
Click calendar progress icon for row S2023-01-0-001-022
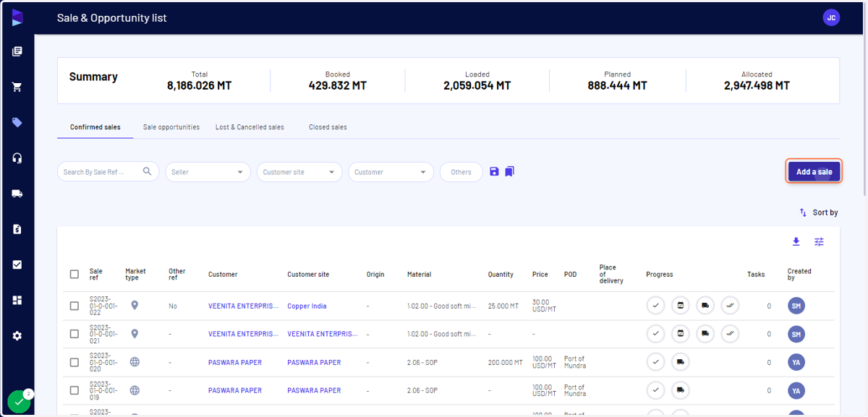(x=681, y=306)
